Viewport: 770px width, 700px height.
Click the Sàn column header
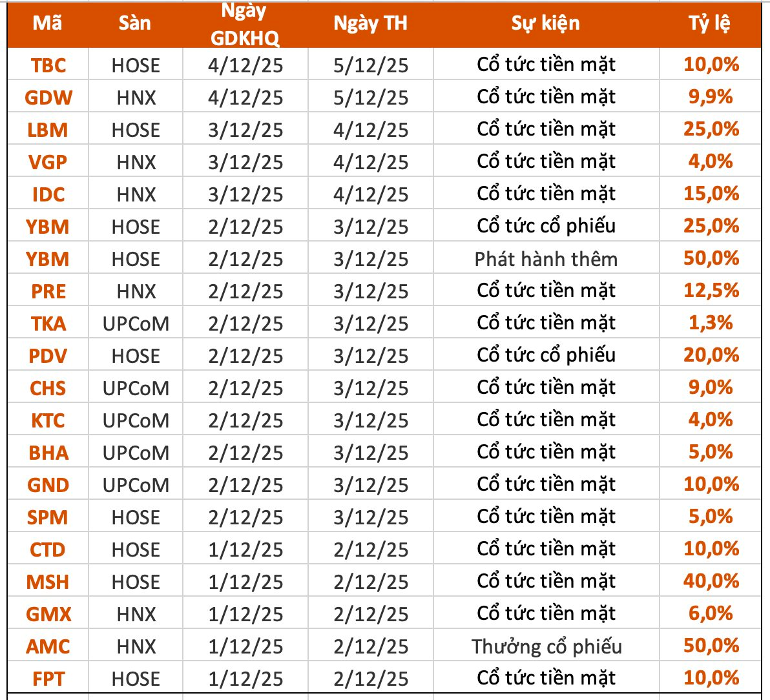(135, 24)
